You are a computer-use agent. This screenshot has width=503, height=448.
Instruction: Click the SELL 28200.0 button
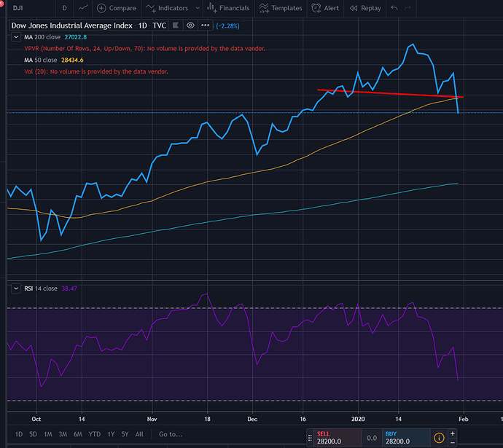click(337, 438)
